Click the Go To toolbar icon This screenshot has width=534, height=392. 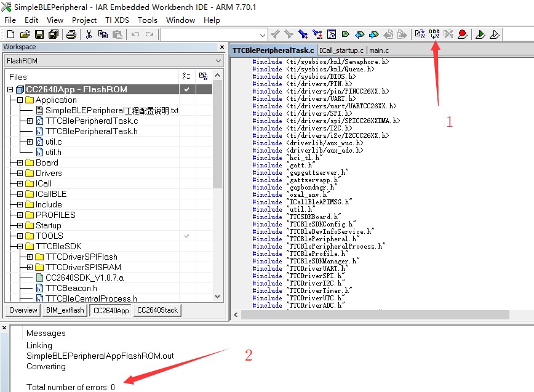[332, 34]
